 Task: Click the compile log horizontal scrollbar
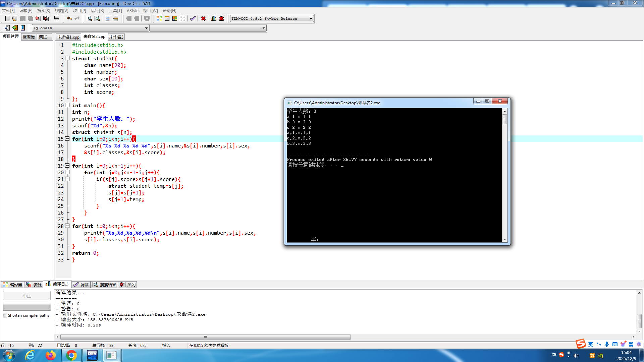click(205, 337)
